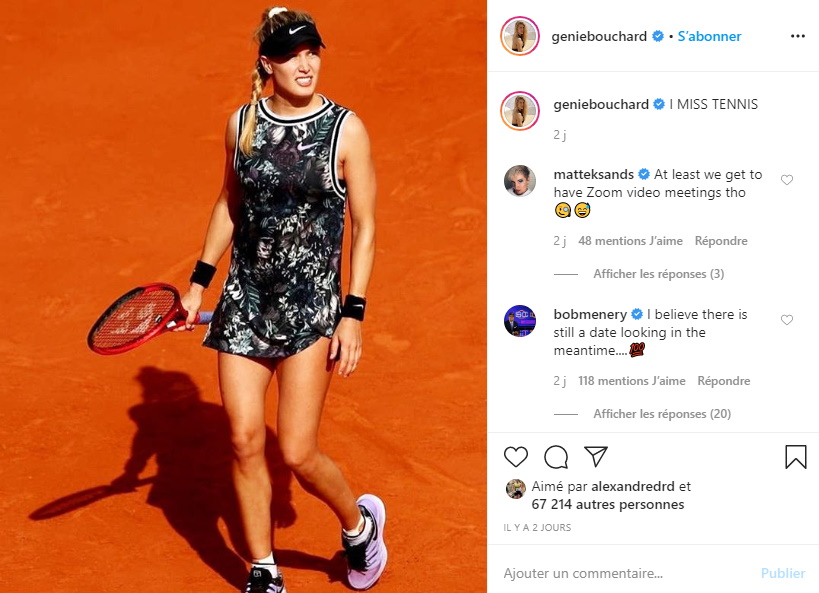The height and width of the screenshot is (593, 819).
Task: Focus the Ajouter un commentaire field
Action: (627, 573)
